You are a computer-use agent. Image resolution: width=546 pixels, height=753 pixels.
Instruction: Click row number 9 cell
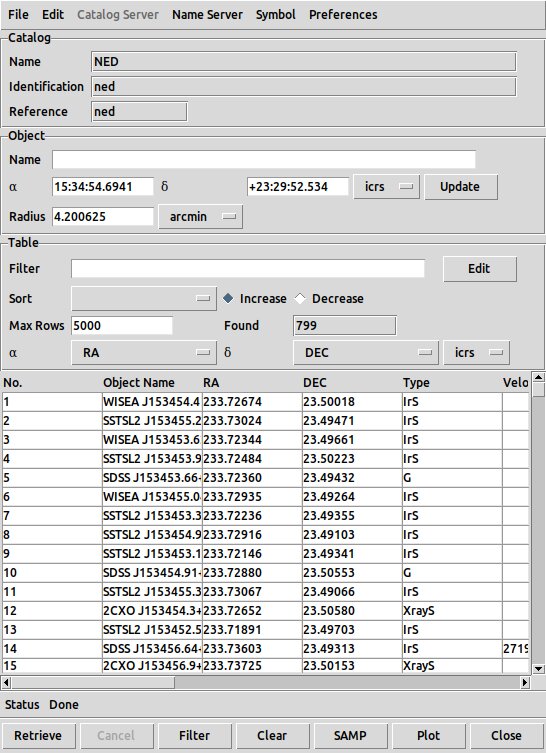[52, 554]
